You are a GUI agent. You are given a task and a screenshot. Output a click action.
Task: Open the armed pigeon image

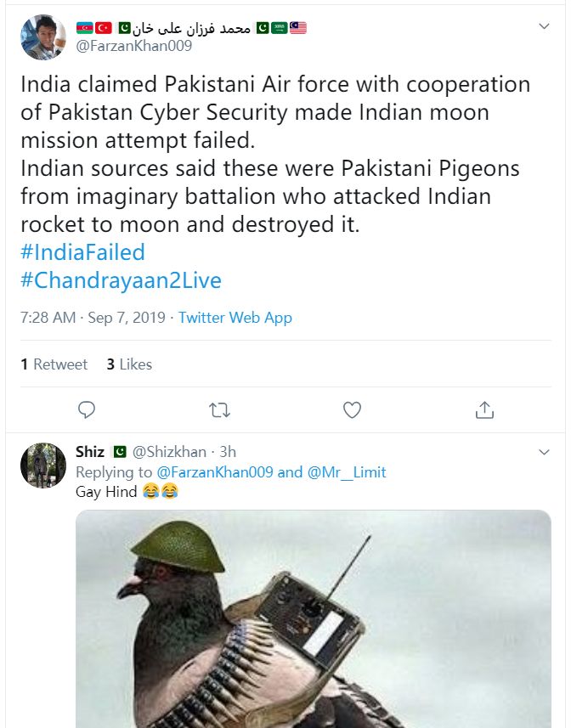click(313, 618)
